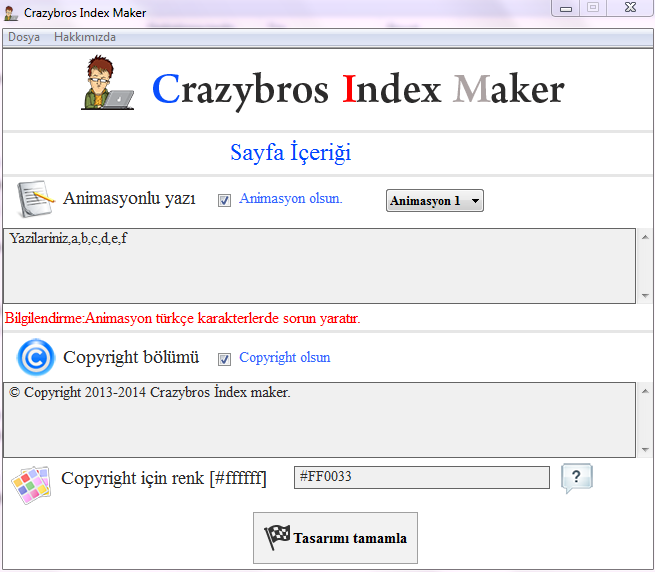The width and height of the screenshot is (655, 572).
Task: Expand the Animasyon 1 dropdown
Action: pyautogui.click(x=434, y=201)
